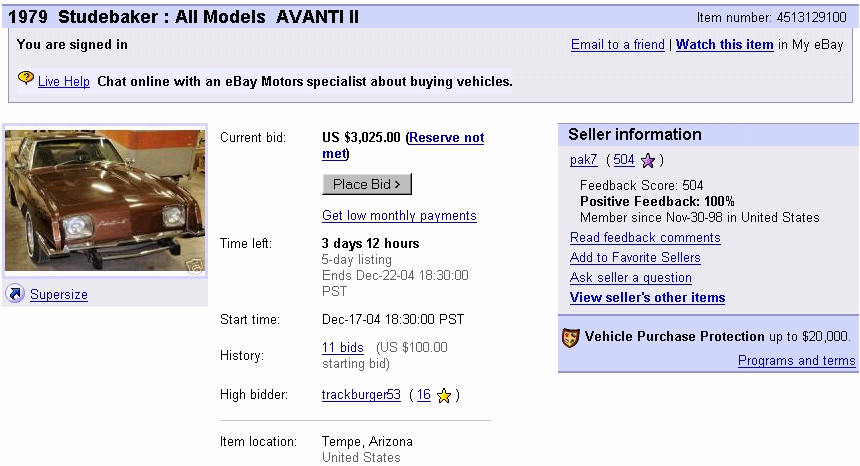Click Read feedback comments link
Viewport: 860px width, 466px height.
pos(645,238)
